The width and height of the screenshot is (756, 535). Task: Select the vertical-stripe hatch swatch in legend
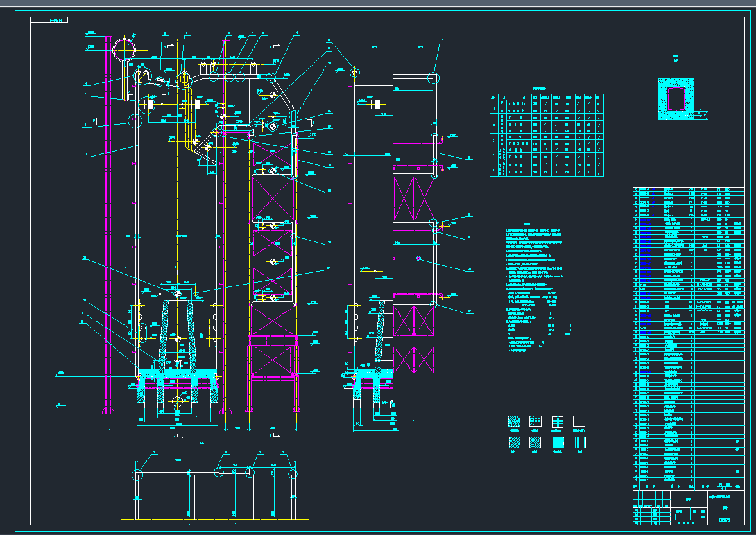tap(580, 442)
